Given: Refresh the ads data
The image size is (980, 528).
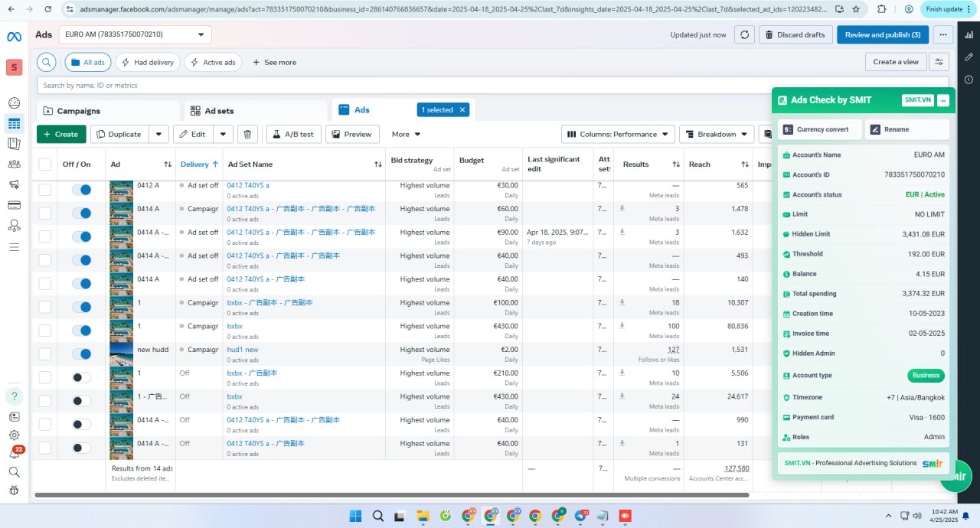Looking at the screenshot, I should pyautogui.click(x=744, y=34).
